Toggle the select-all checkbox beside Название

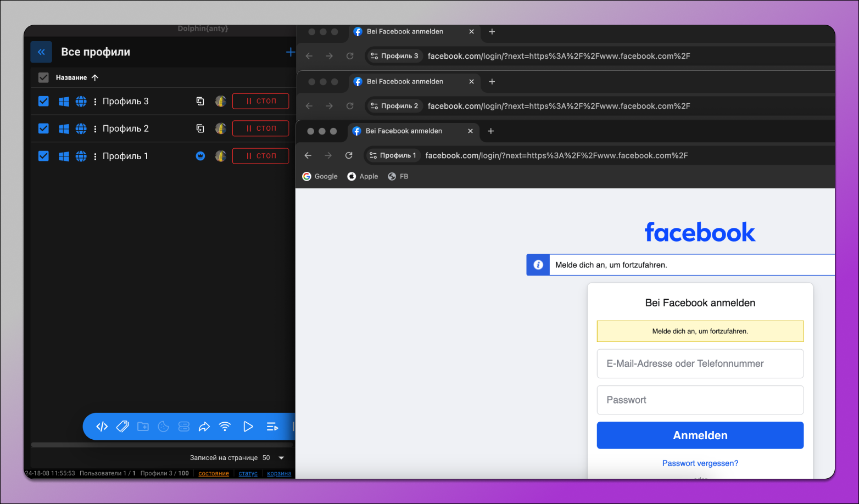tap(43, 77)
